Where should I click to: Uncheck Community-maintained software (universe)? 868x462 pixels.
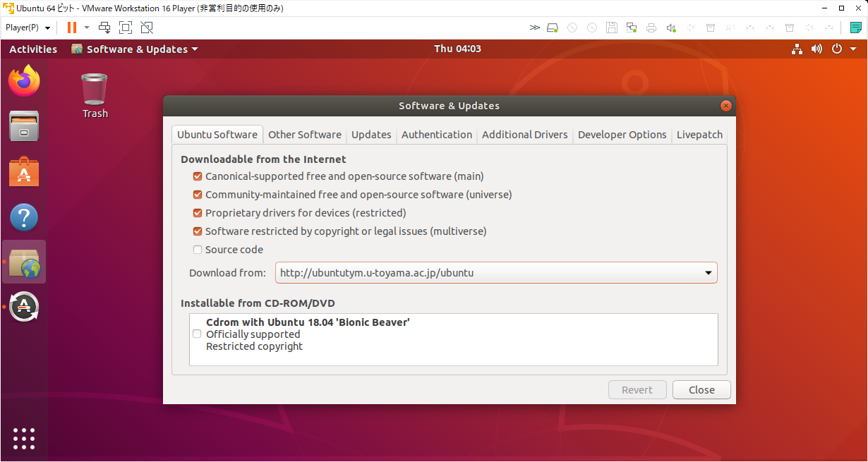coord(198,195)
